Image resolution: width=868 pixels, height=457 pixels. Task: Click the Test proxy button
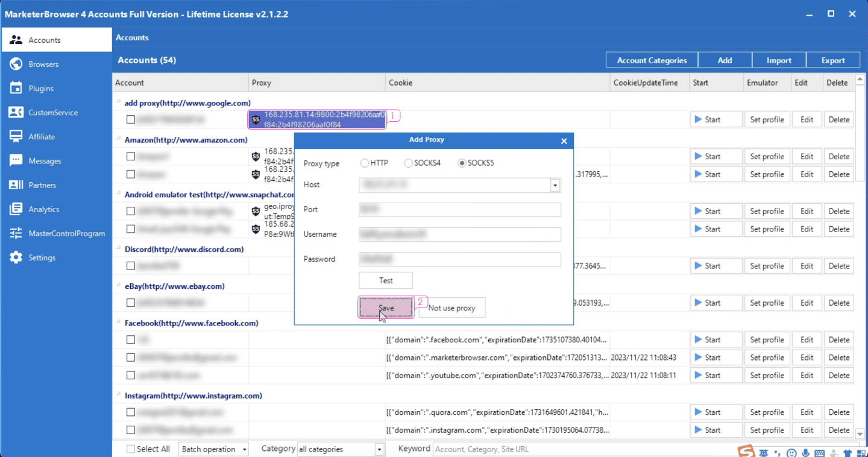(386, 280)
